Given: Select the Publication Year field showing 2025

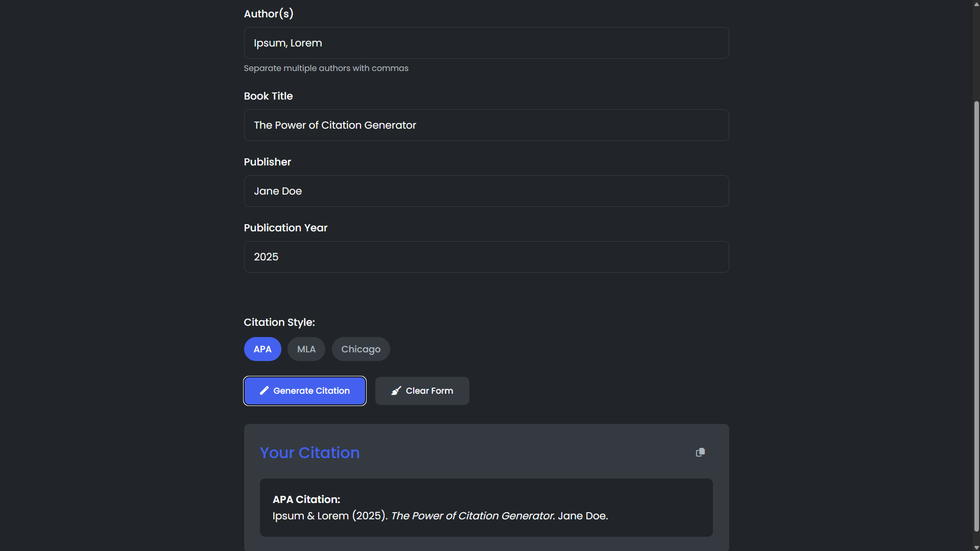Looking at the screenshot, I should click(x=486, y=257).
